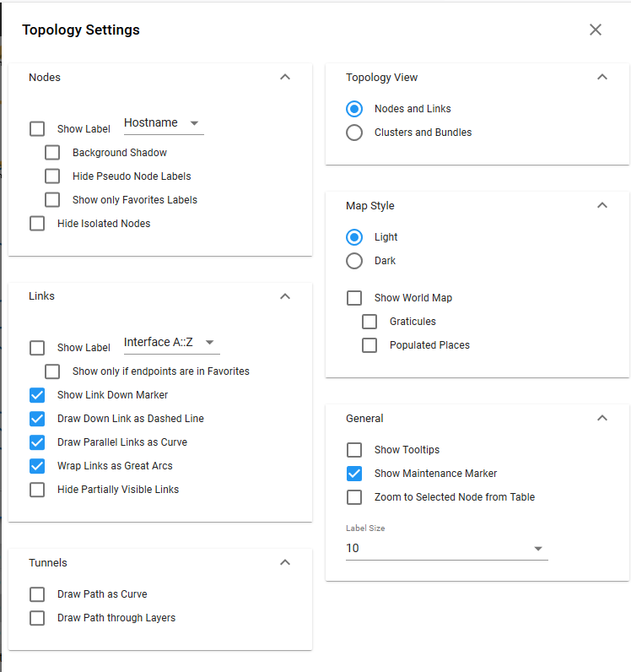Collapse the Topology View section

pos(602,77)
